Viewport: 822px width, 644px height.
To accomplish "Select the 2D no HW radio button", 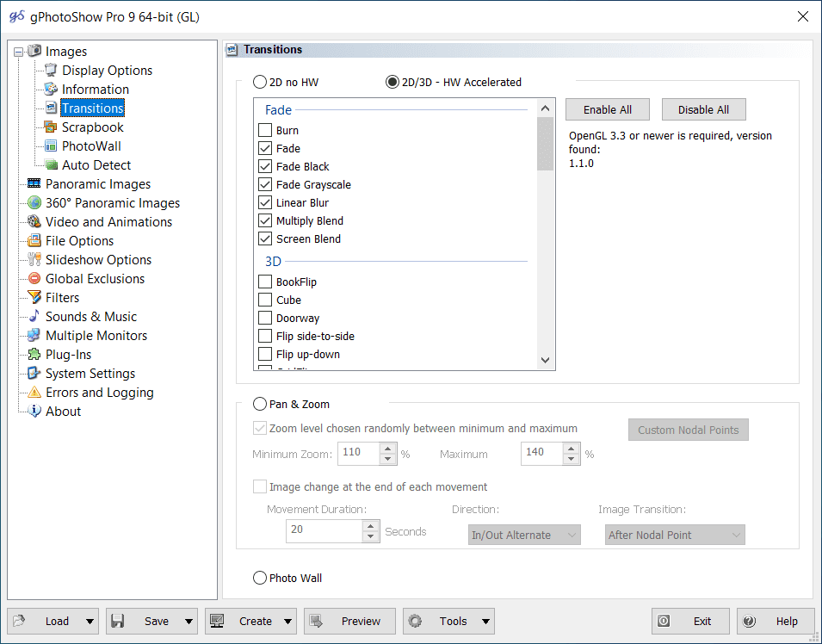I will pyautogui.click(x=260, y=82).
